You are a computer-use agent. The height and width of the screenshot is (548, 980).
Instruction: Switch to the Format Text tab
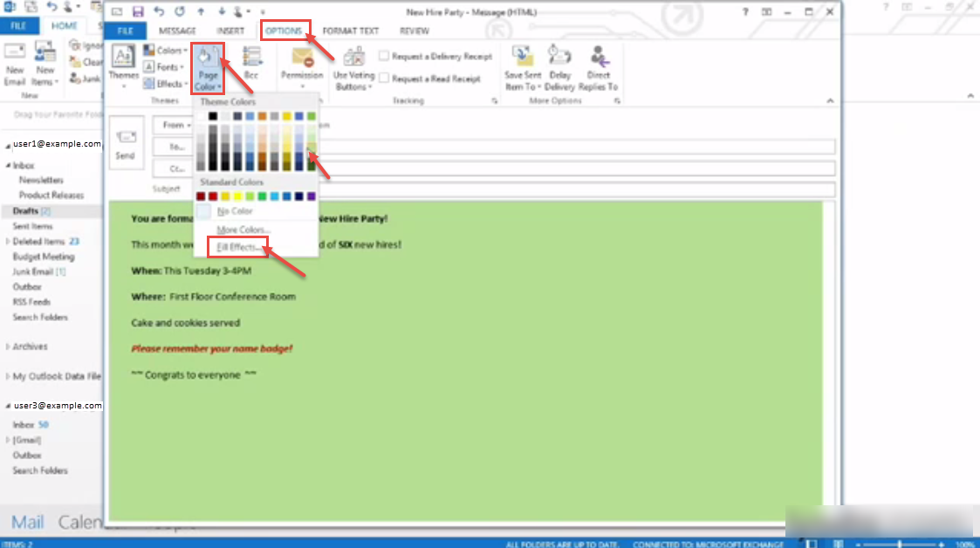[x=351, y=31]
